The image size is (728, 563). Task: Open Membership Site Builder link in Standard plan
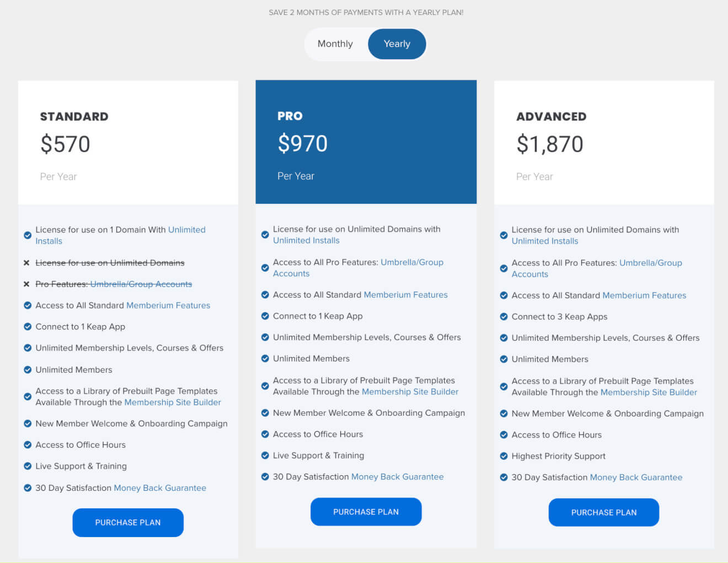click(173, 402)
